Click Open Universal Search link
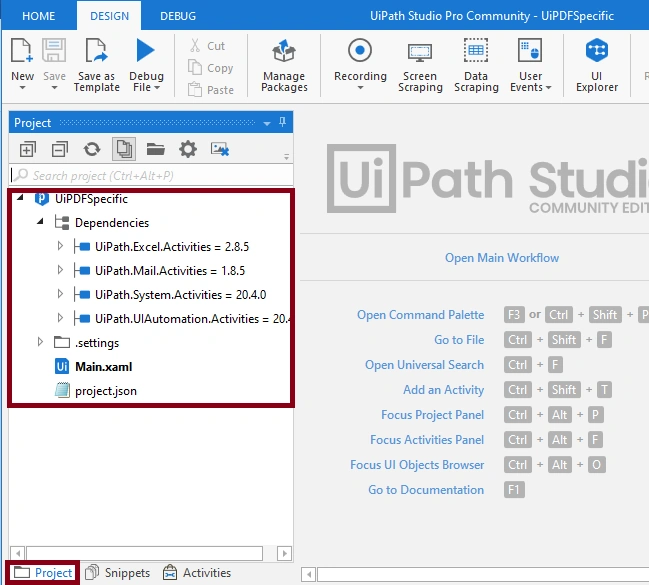This screenshot has width=649, height=585. tap(424, 365)
